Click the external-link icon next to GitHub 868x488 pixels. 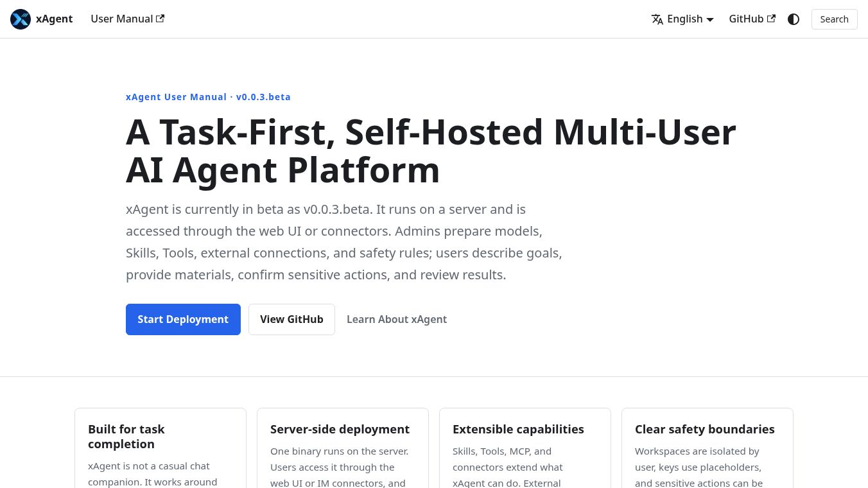pyautogui.click(x=771, y=19)
